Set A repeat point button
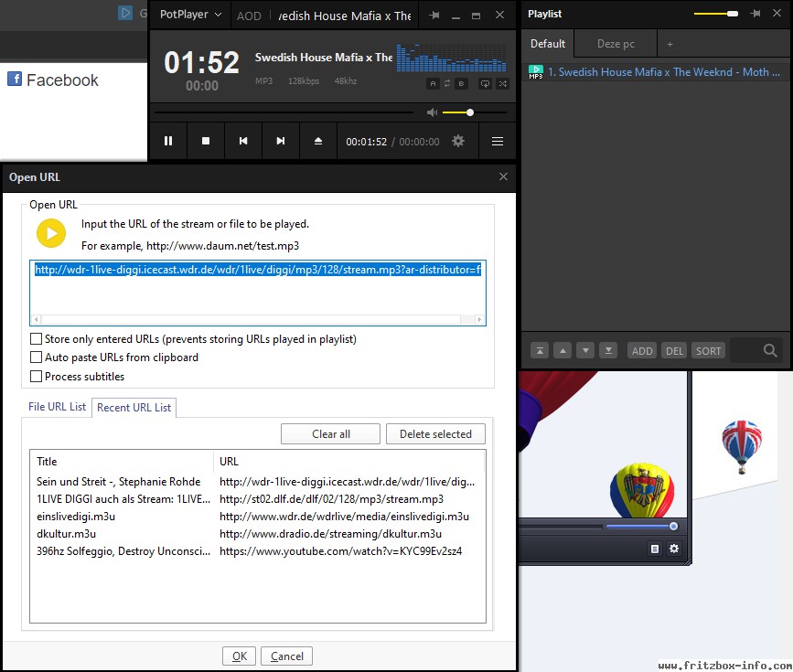The width and height of the screenshot is (793, 672). (433, 84)
